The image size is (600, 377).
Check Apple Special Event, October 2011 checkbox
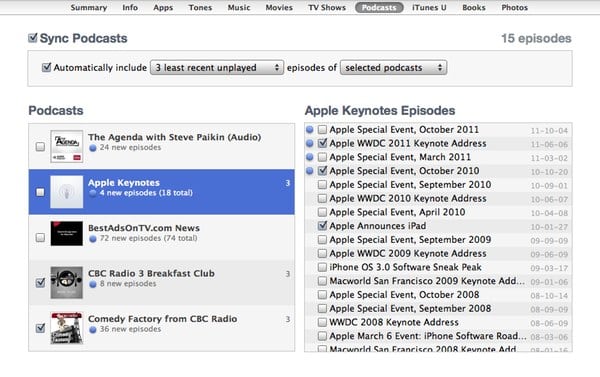322,129
